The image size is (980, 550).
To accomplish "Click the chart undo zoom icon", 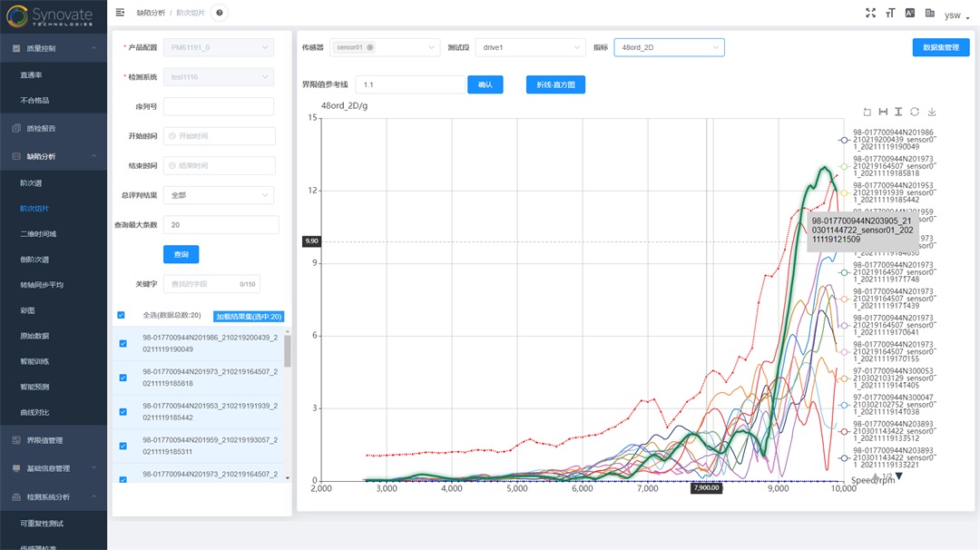I will 867,112.
